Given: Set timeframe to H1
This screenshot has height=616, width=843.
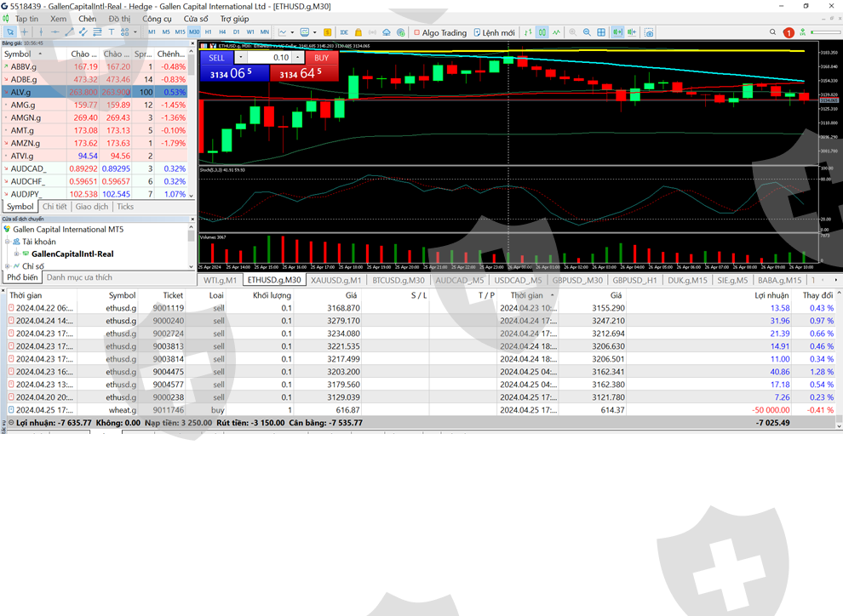Looking at the screenshot, I should pyautogui.click(x=208, y=32).
